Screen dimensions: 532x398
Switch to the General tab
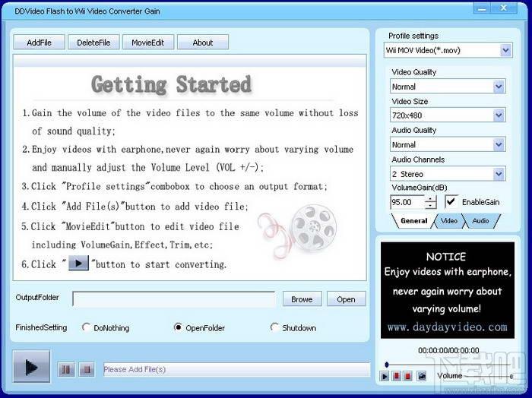pos(413,221)
